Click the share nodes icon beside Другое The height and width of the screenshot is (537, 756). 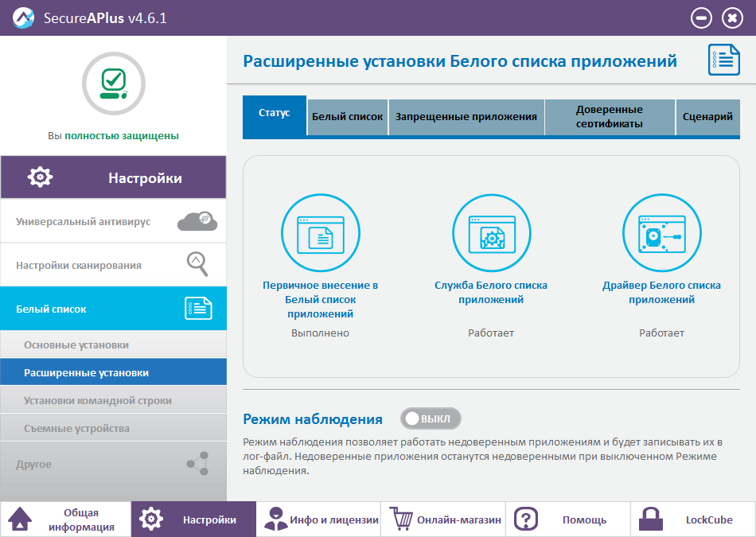coord(198,464)
